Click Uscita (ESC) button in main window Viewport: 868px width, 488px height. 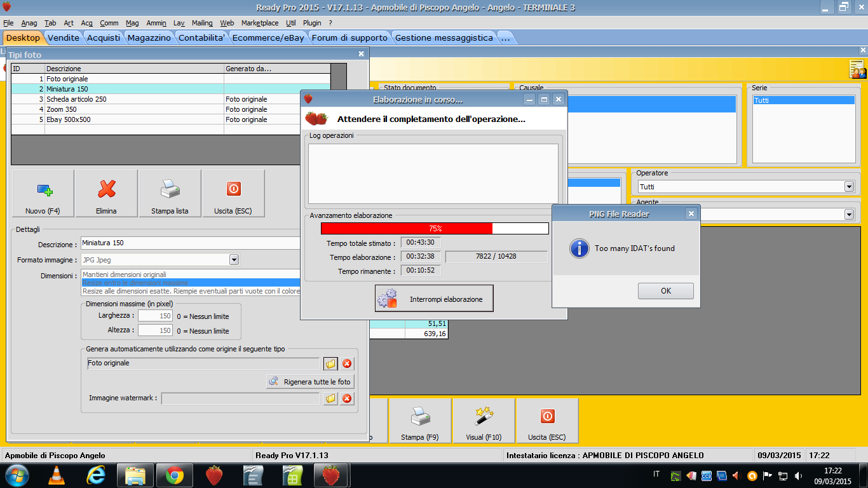tap(547, 421)
